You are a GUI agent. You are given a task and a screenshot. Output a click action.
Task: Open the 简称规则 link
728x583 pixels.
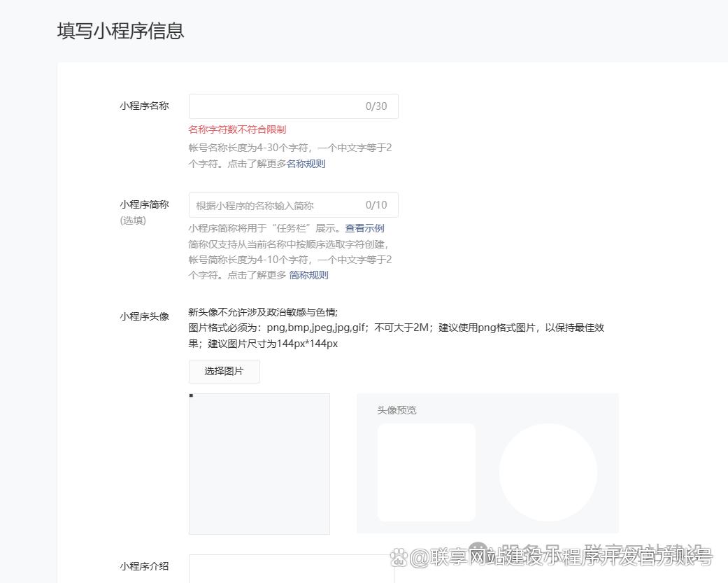coord(308,275)
